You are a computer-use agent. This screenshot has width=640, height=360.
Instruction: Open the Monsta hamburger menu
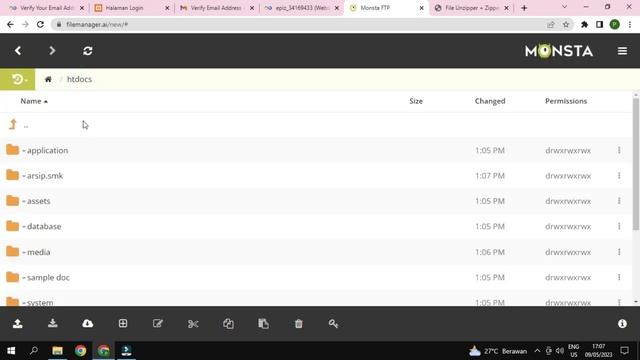[x=622, y=51]
